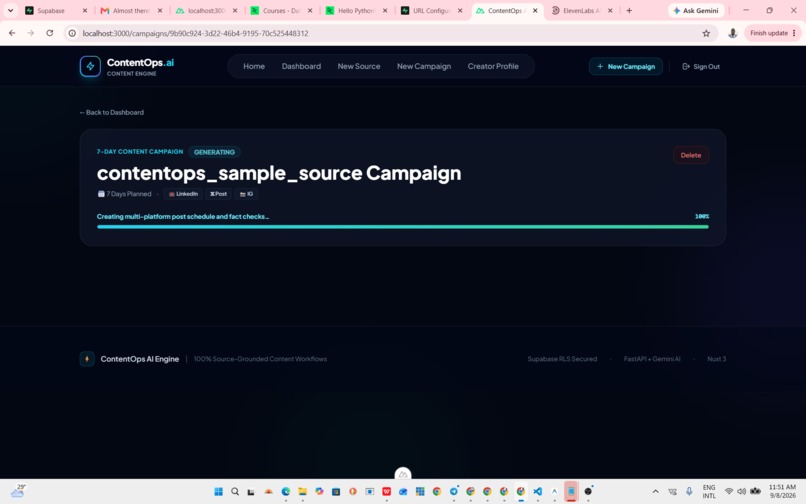Click the GENERATING status badge
Screen dimensions: 806x504
(214, 152)
